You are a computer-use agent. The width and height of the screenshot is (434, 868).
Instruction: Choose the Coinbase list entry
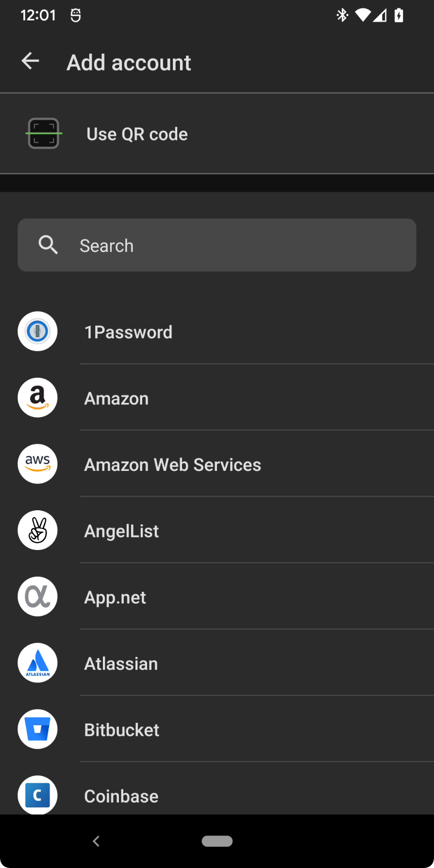pos(121,796)
